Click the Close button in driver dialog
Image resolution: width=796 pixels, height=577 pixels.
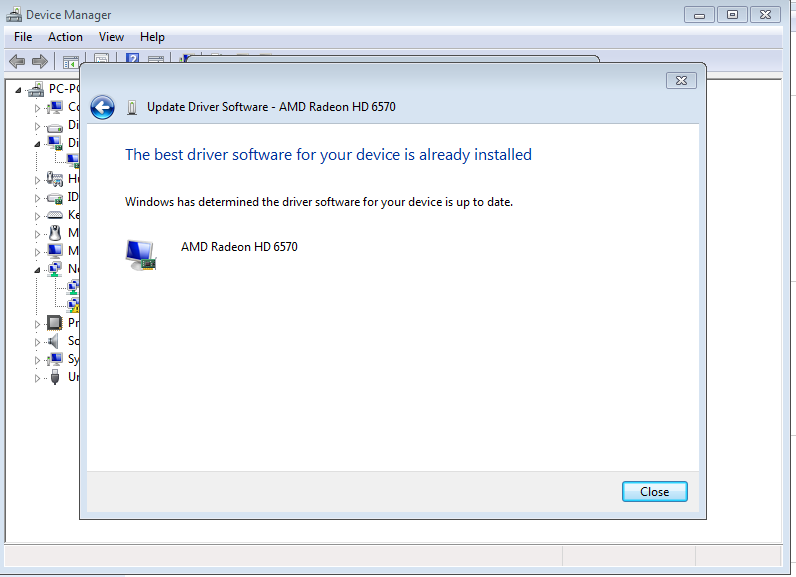click(654, 492)
